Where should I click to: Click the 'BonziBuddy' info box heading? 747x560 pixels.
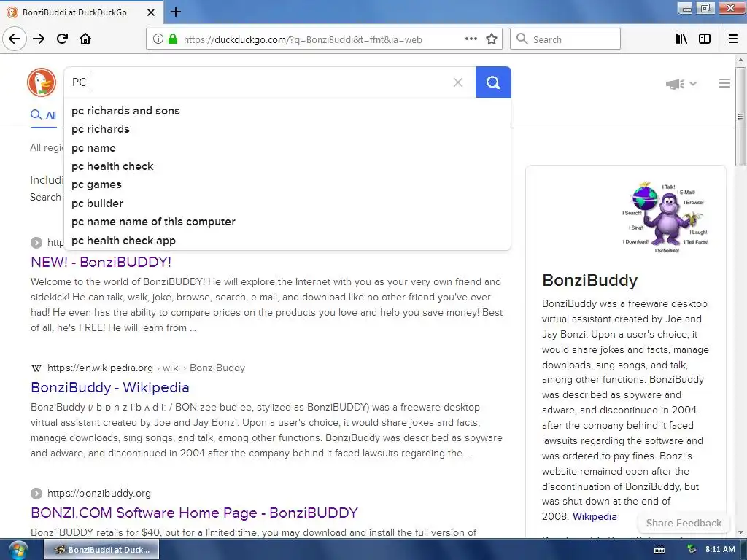(589, 281)
